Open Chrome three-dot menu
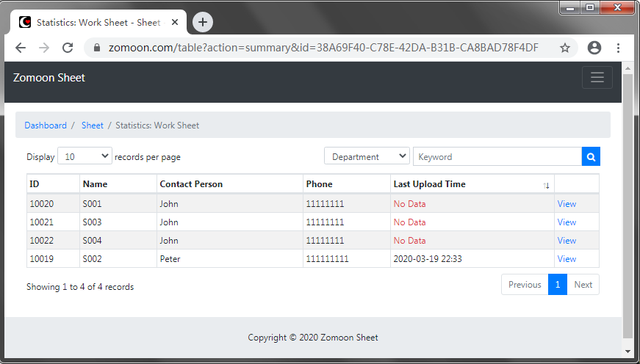640x364 pixels. [618, 48]
